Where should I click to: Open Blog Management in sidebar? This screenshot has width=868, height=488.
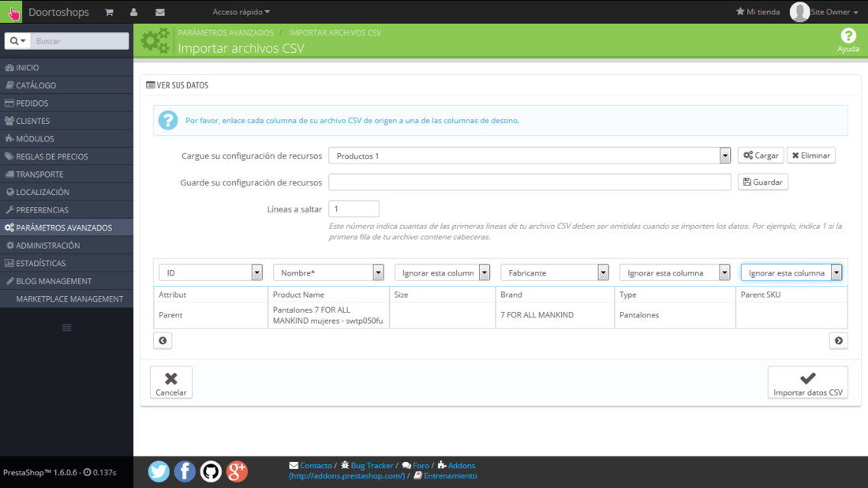pyautogui.click(x=66, y=281)
